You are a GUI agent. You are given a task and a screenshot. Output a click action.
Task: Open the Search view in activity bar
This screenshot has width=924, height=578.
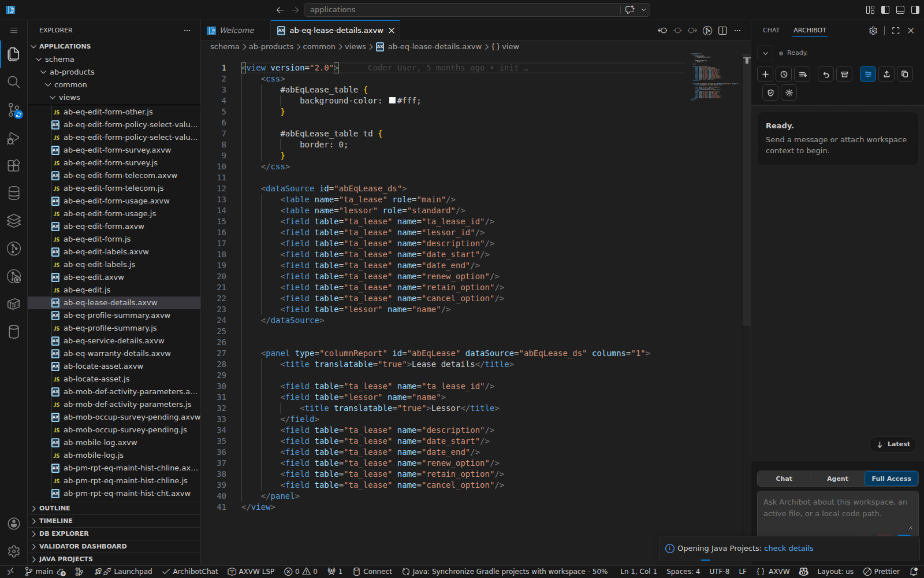click(x=14, y=82)
